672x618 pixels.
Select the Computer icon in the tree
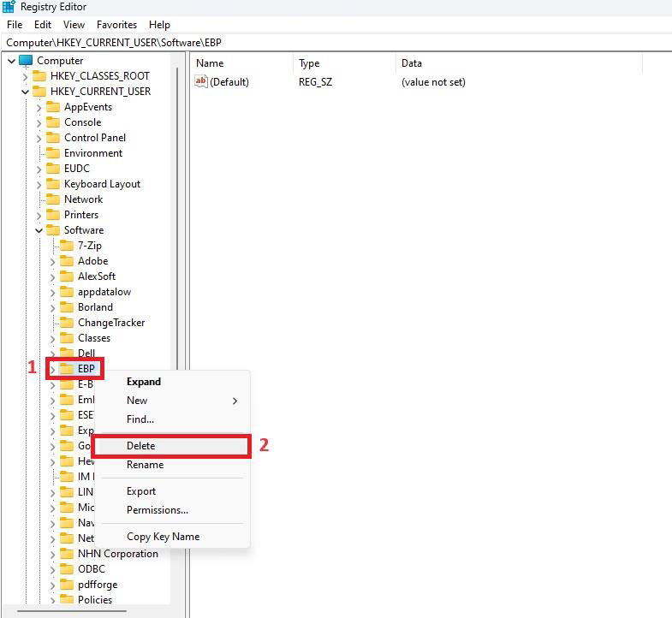coord(26,61)
